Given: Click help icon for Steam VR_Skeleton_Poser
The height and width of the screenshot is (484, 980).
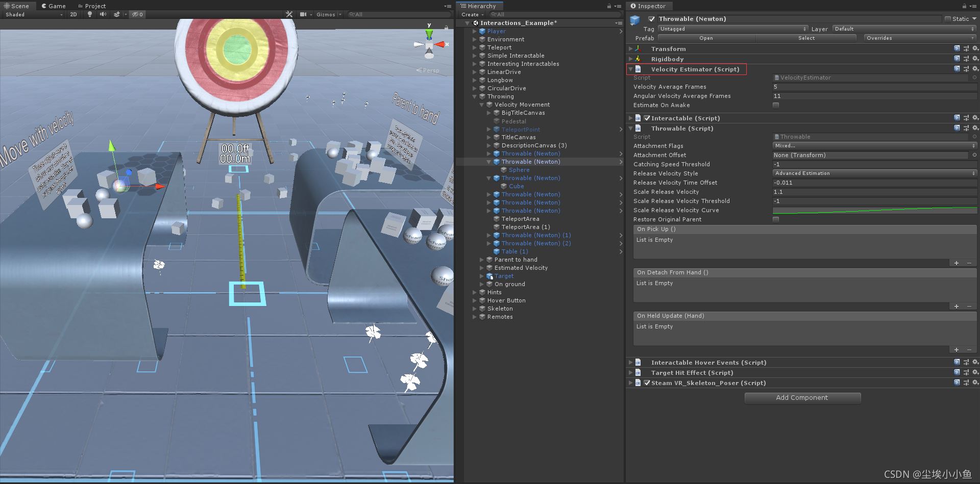Looking at the screenshot, I should click(x=957, y=383).
